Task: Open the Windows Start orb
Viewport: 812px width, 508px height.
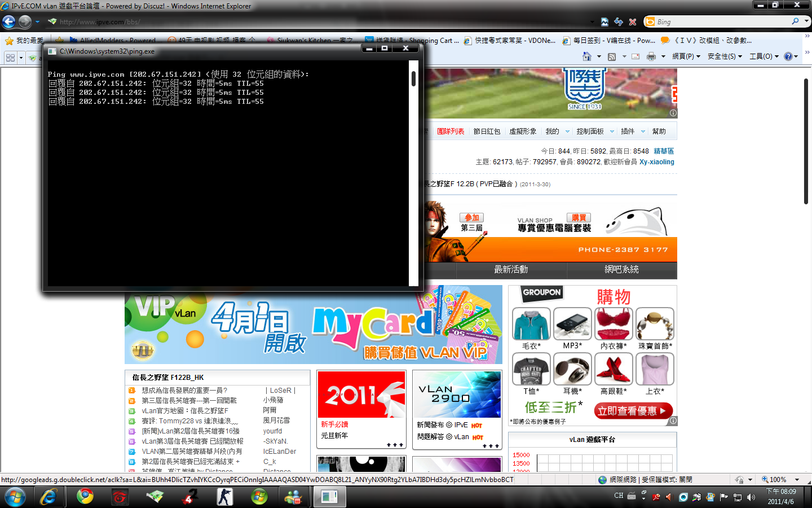Action: (x=15, y=497)
